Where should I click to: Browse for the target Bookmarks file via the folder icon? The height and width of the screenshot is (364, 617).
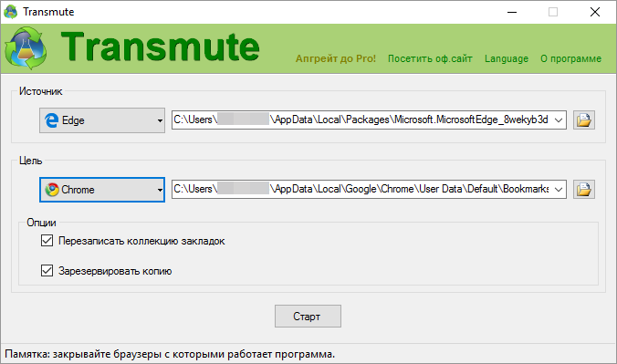click(583, 189)
